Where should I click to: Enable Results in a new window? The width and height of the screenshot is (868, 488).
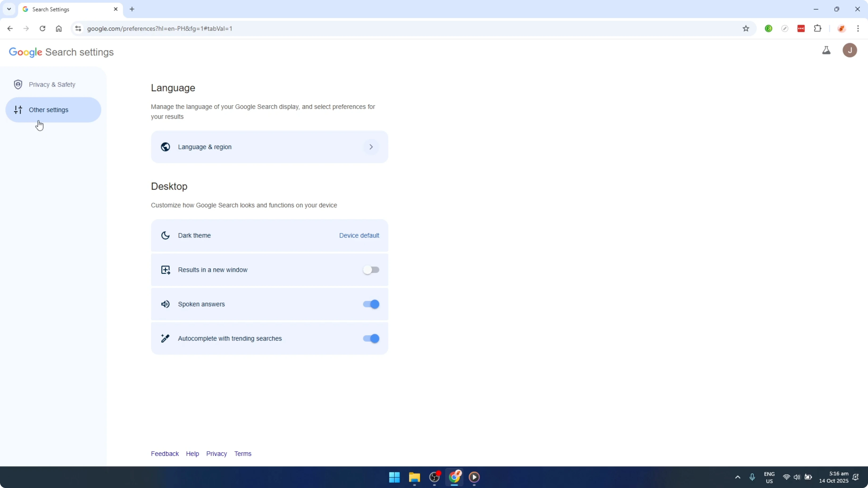[x=371, y=269]
